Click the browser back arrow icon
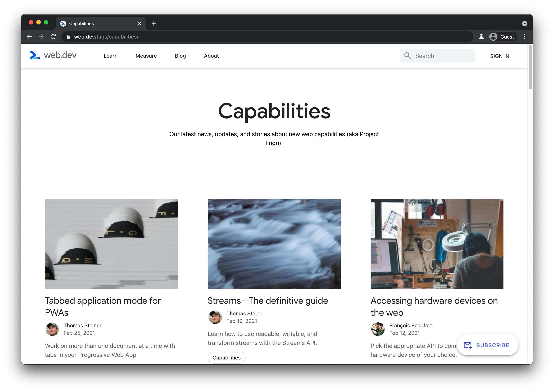The width and height of the screenshot is (554, 392). coord(28,36)
